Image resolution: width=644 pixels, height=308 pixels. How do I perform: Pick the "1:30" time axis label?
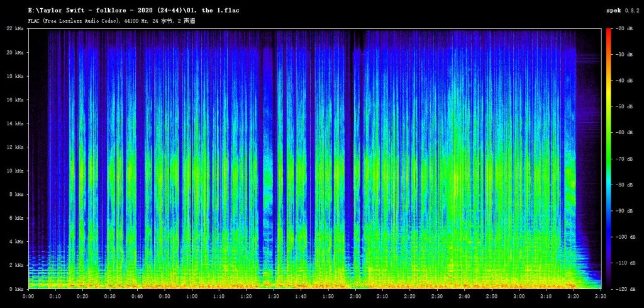pyautogui.click(x=274, y=296)
